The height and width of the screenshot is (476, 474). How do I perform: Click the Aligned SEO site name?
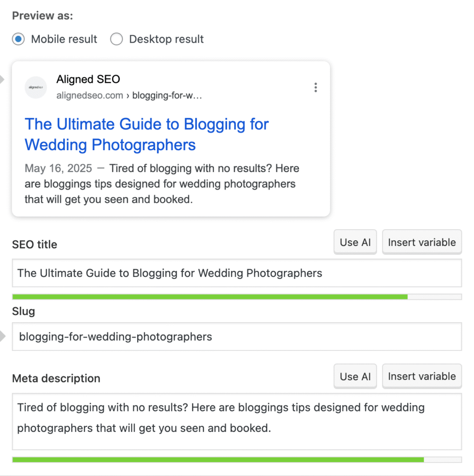(88, 79)
